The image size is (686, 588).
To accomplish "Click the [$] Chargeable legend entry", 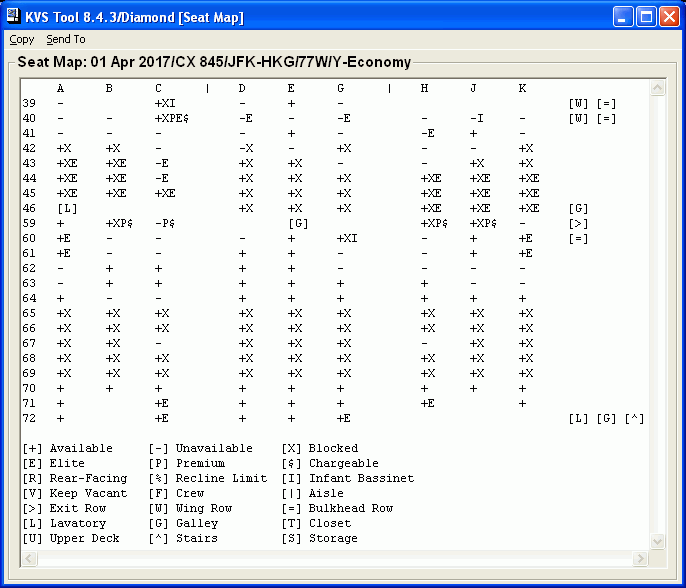I will (x=330, y=463).
